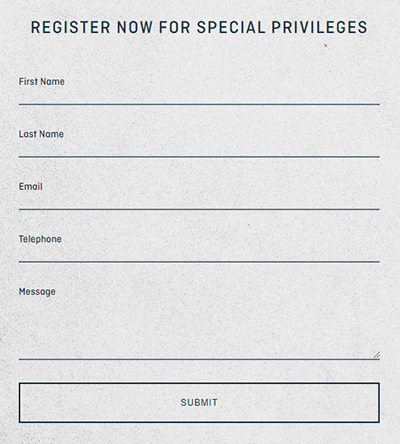Screen dimensions: 400x444
Task: Focus the First Name input field
Action: (199, 96)
